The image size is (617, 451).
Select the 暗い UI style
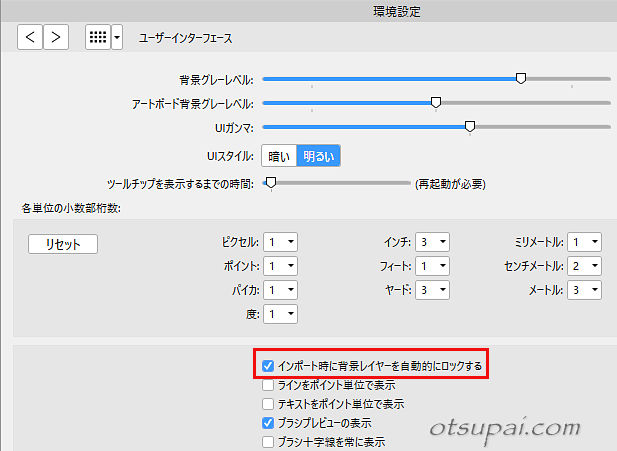coord(279,155)
